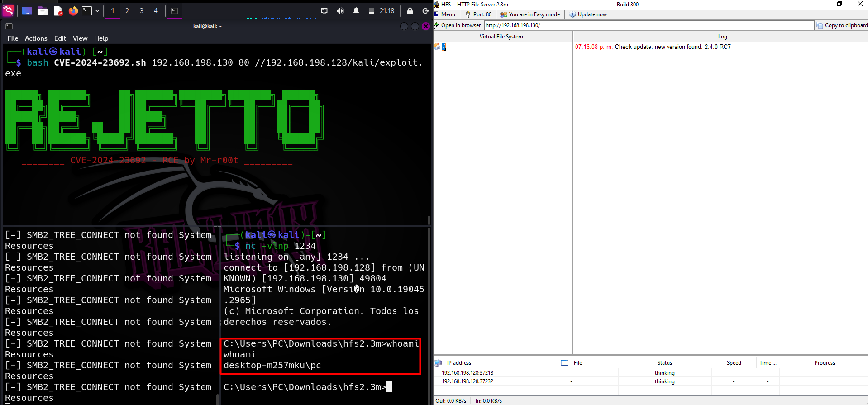Viewport: 868px width, 405px height.
Task: Switch to workspace 1
Action: (x=113, y=11)
